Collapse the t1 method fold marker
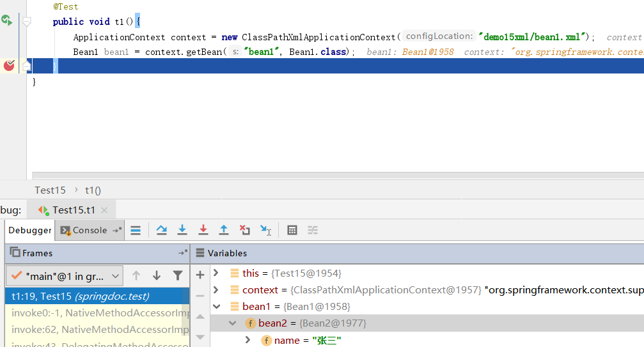 tap(27, 21)
